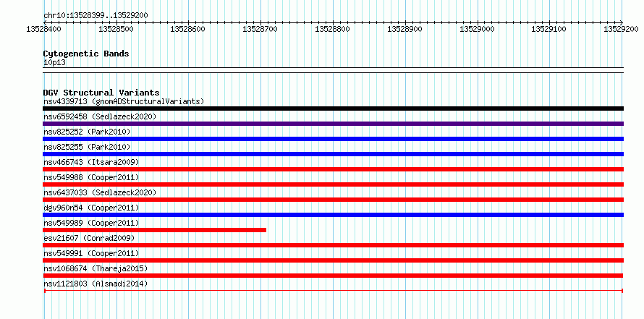The width and height of the screenshot is (644, 319).
Task: Open nsv4339713 (gnomADStructuralVariants) label
Action: click(124, 101)
